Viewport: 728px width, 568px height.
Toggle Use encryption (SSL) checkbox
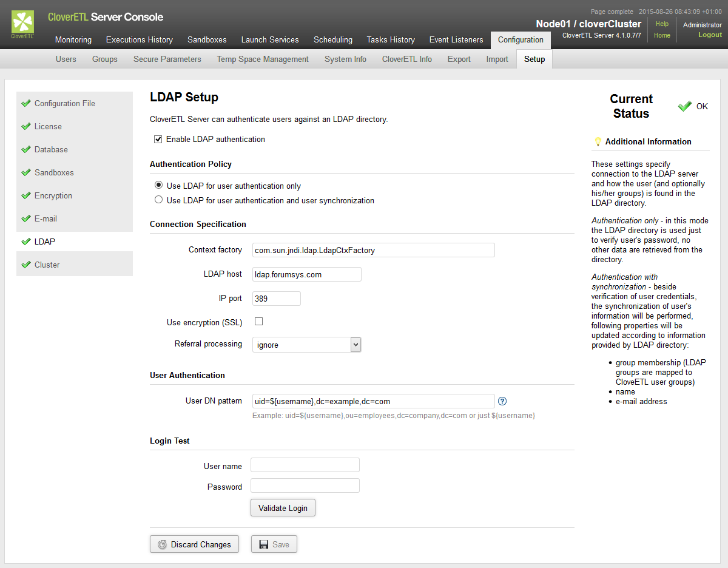(258, 322)
